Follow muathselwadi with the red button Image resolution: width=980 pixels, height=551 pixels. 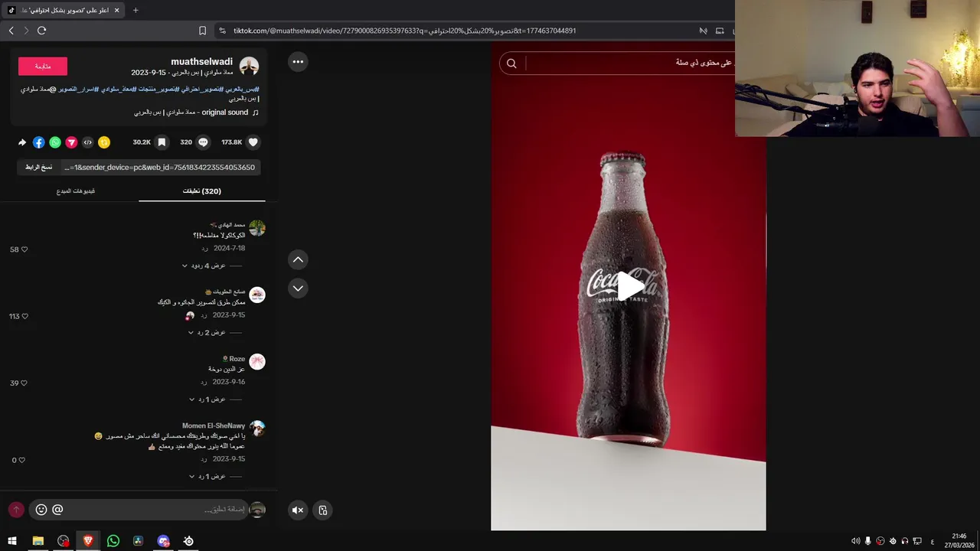tap(43, 66)
